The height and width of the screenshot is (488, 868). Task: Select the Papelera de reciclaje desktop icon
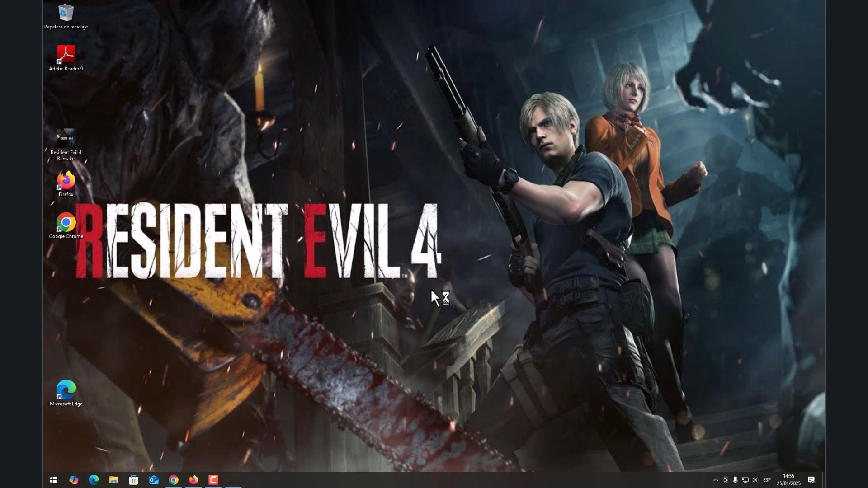pos(66,17)
